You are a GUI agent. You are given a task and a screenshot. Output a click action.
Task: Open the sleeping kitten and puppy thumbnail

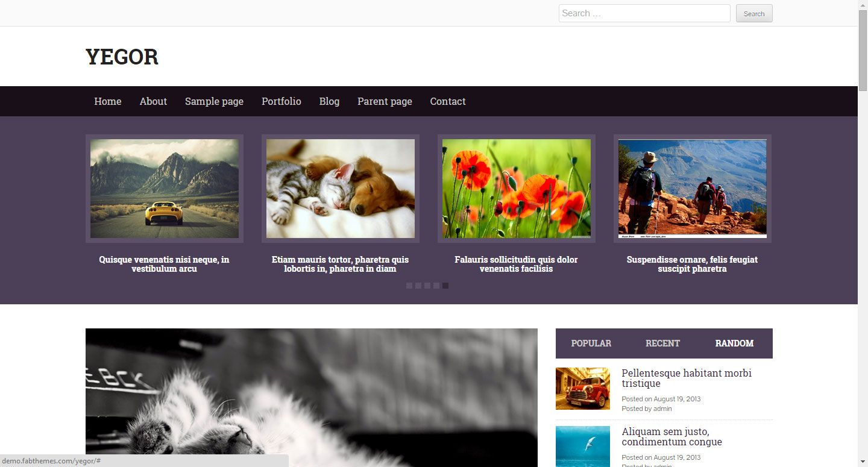click(341, 189)
